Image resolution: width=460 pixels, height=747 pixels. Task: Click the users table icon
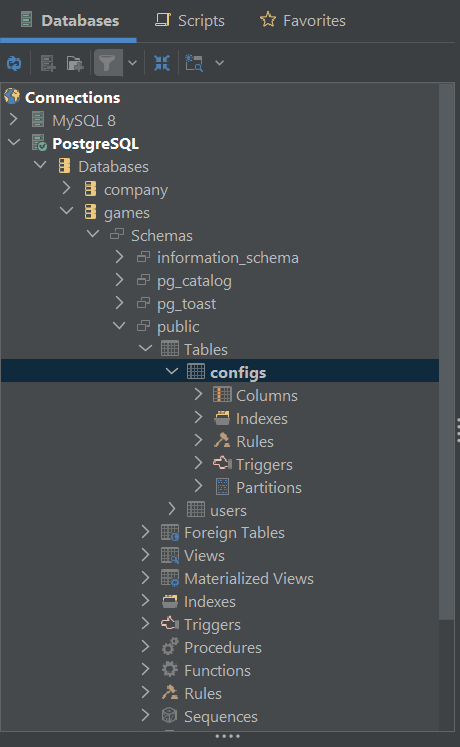pos(196,509)
